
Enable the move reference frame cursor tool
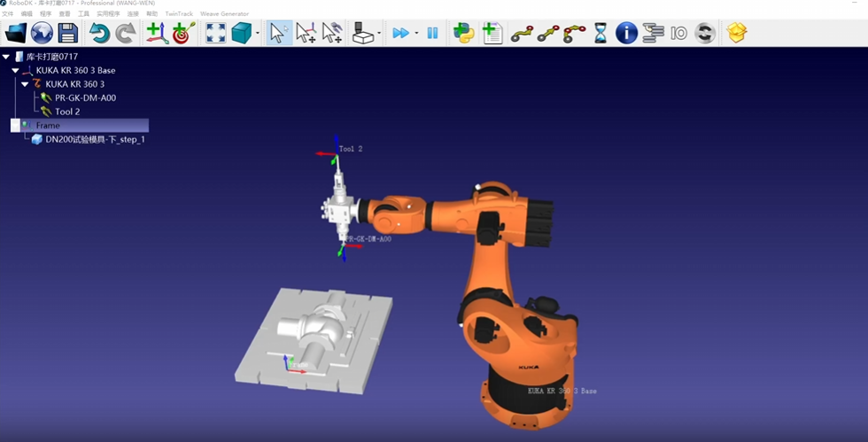(x=306, y=34)
